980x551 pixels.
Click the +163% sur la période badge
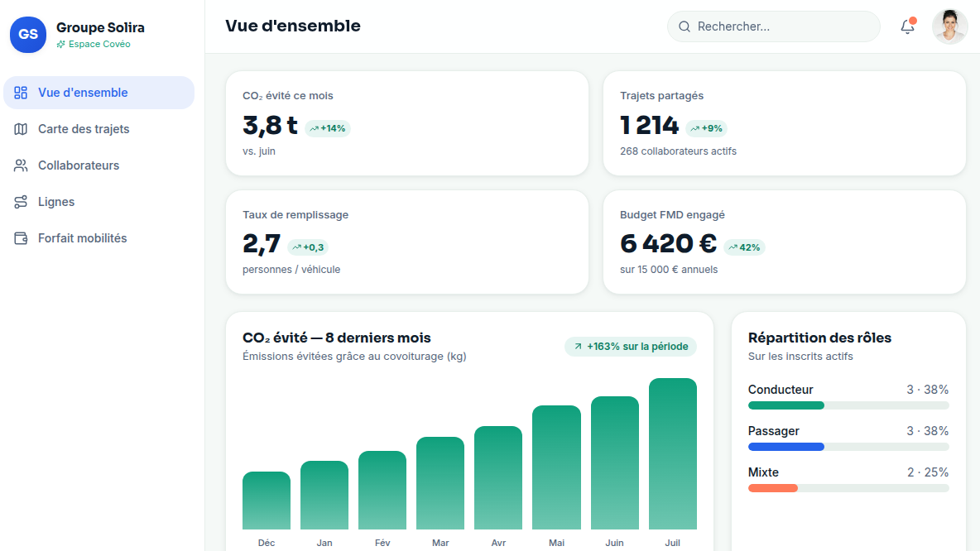coord(631,347)
